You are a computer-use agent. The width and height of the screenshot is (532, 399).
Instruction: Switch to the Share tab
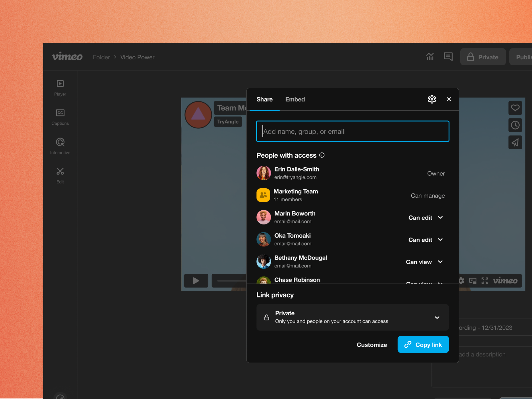tap(264, 99)
